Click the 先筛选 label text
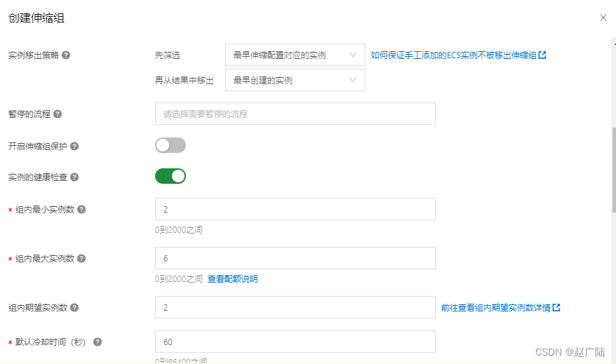 point(168,55)
